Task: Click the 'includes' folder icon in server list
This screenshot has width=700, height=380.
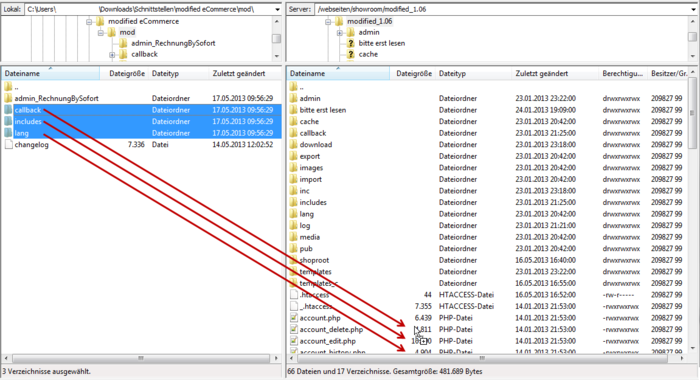Action: tap(293, 203)
